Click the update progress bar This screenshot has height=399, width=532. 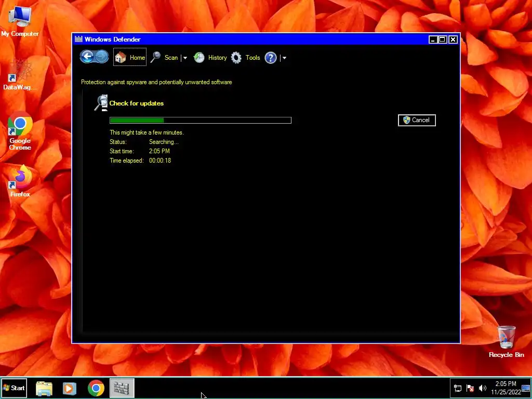(201, 120)
